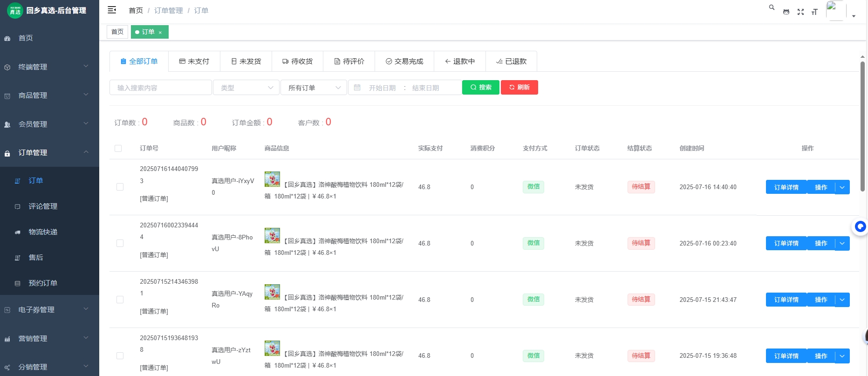Close the 订单 tab with x icon
Image resolution: width=868 pixels, height=376 pixels.
(160, 33)
